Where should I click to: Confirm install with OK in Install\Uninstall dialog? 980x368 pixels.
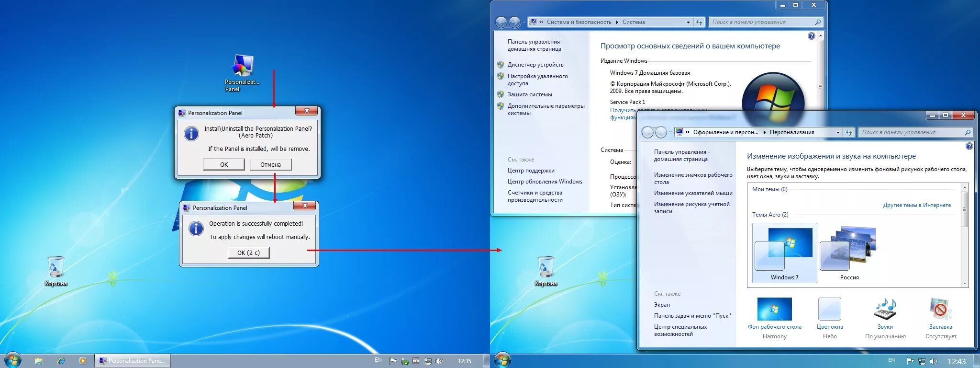tap(224, 164)
